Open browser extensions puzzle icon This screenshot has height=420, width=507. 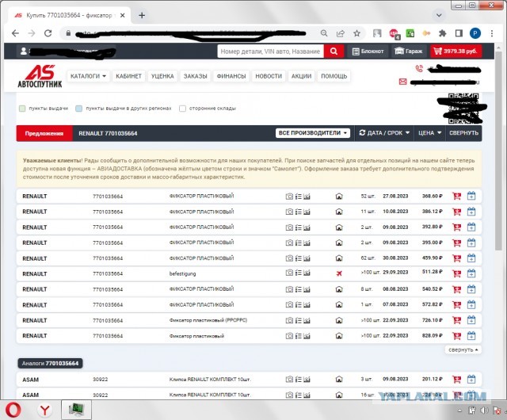[442, 33]
